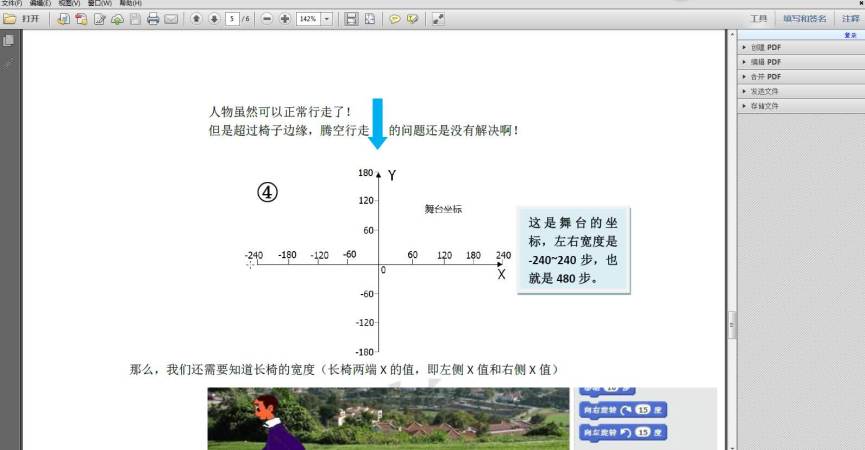Screen dimensions: 865x450
Task: Click the 登录 (Sign in) link
Action: (850, 35)
